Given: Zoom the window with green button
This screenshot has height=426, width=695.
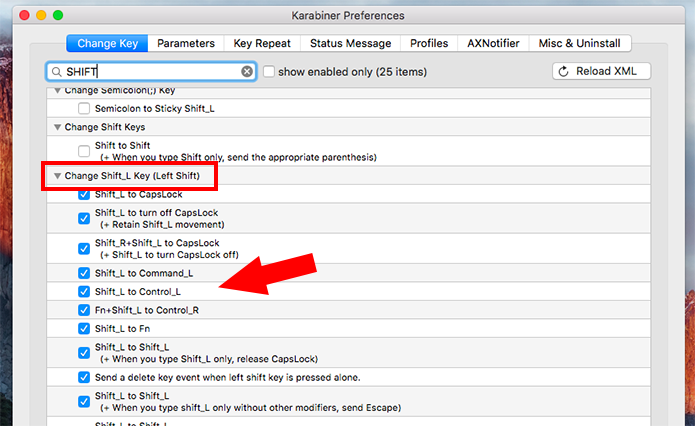Looking at the screenshot, I should tap(58, 16).
